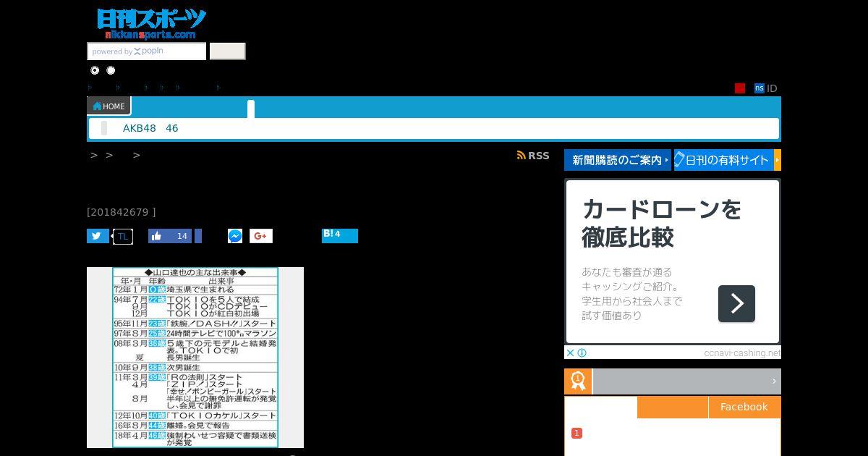Click the カードローンを徹底比較 ad headline
The height and width of the screenshot is (456, 868).
click(x=662, y=223)
